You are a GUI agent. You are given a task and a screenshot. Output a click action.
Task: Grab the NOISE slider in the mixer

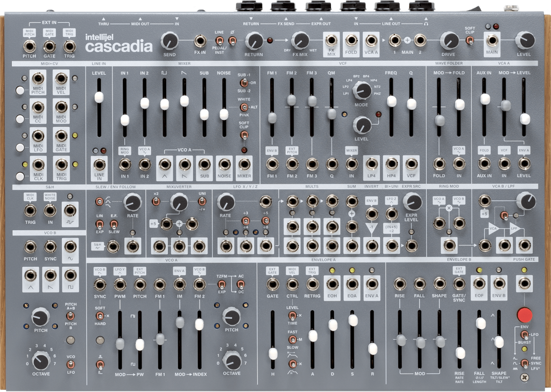click(224, 113)
